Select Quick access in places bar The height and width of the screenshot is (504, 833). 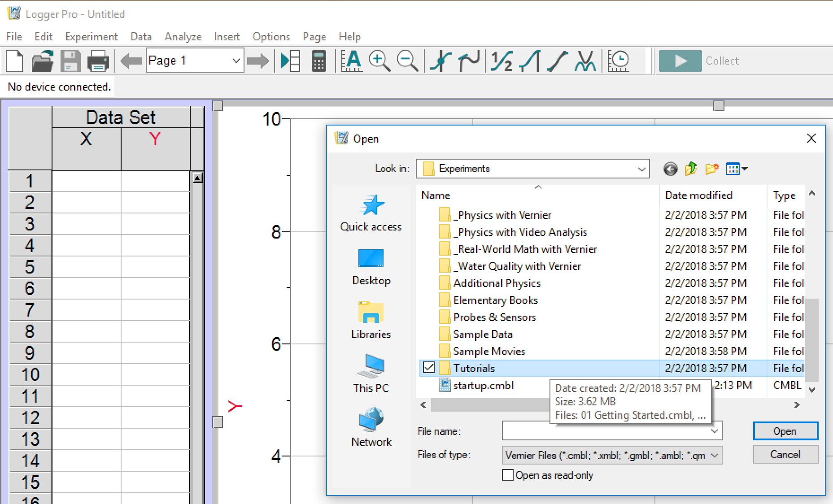click(x=371, y=213)
